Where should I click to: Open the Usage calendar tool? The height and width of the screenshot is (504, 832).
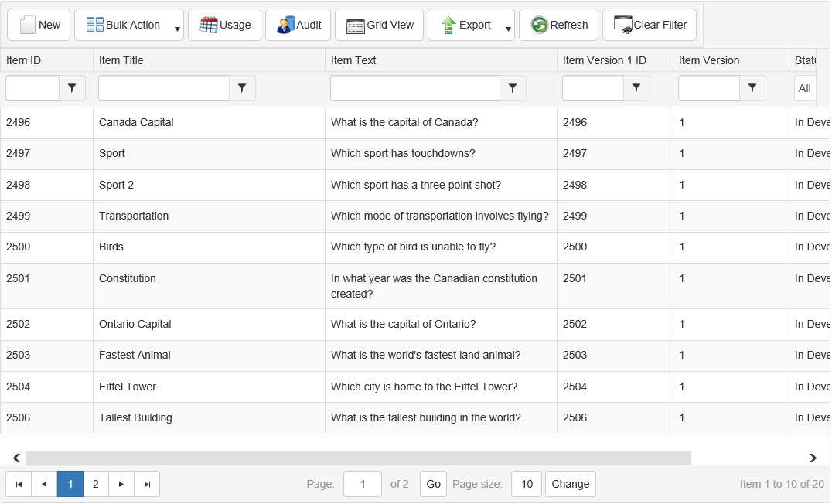point(224,25)
